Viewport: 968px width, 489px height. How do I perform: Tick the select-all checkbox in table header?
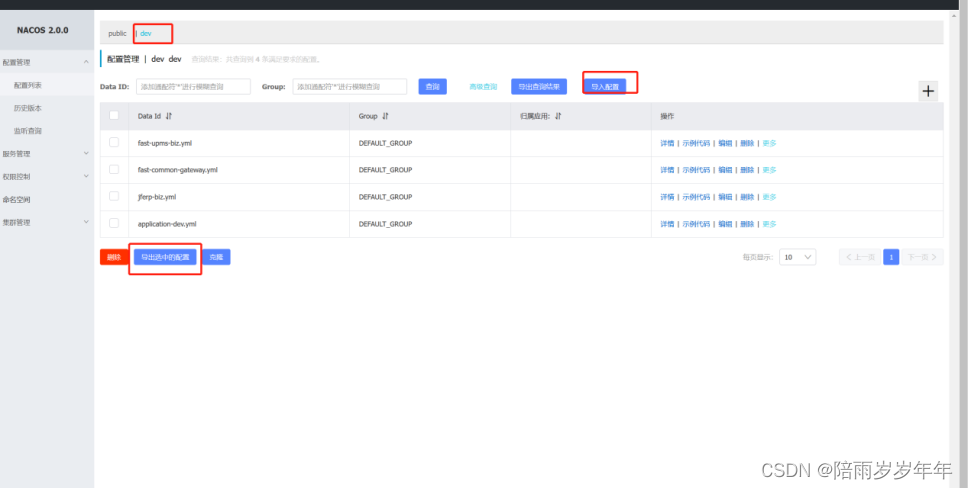pyautogui.click(x=114, y=115)
